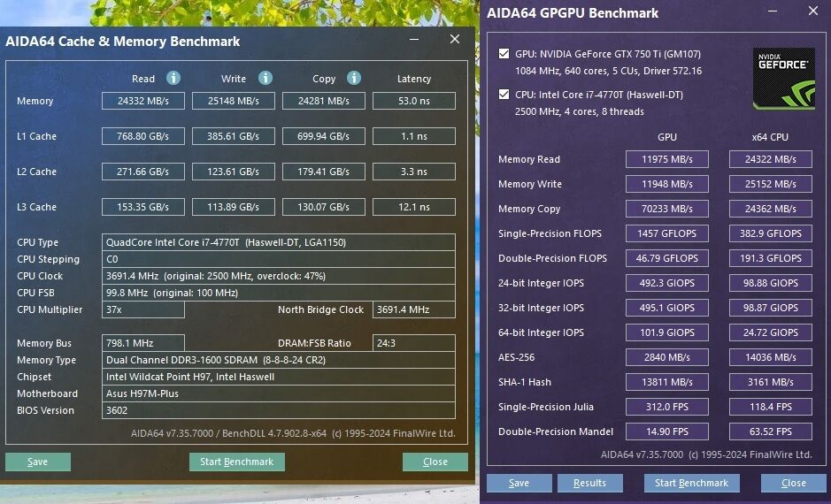Viewport: 831px width, 504px height.
Task: Click the Read info icon
Action: 173,79
